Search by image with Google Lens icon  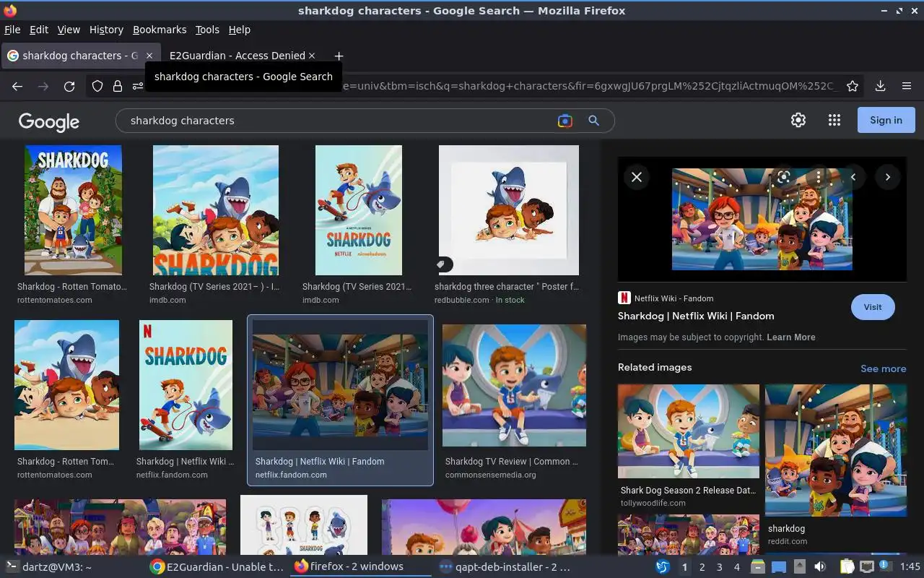tap(565, 121)
